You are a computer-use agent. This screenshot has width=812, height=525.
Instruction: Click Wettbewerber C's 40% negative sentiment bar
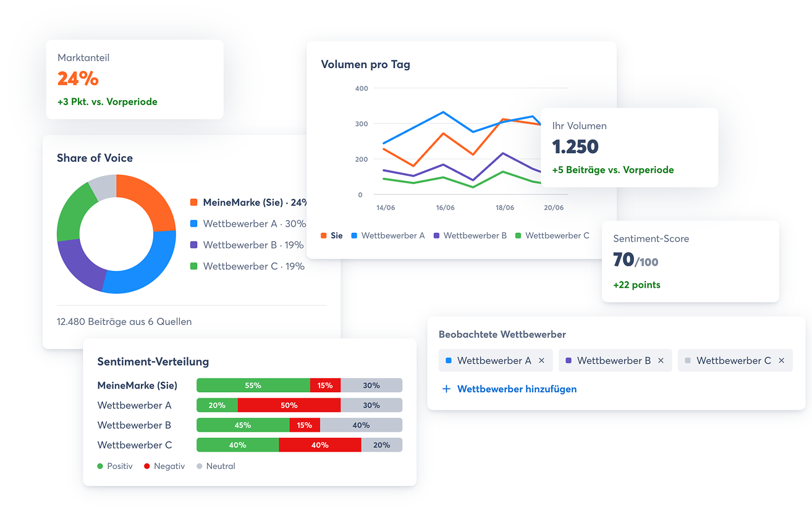(320, 445)
